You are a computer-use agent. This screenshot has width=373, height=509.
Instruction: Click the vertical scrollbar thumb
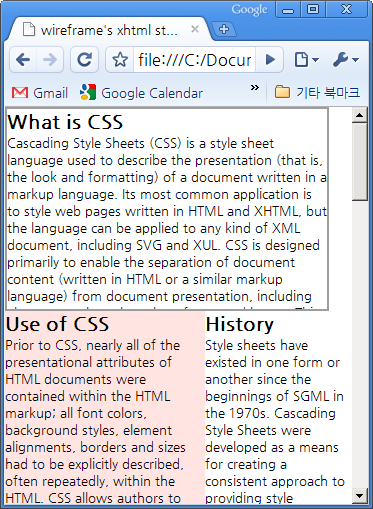pos(359,162)
